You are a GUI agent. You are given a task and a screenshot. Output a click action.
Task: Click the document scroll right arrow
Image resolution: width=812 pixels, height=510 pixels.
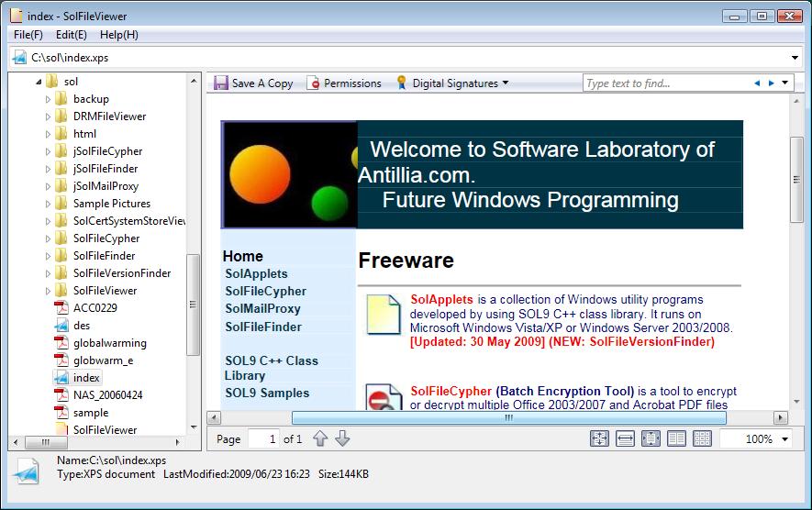pyautogui.click(x=781, y=417)
